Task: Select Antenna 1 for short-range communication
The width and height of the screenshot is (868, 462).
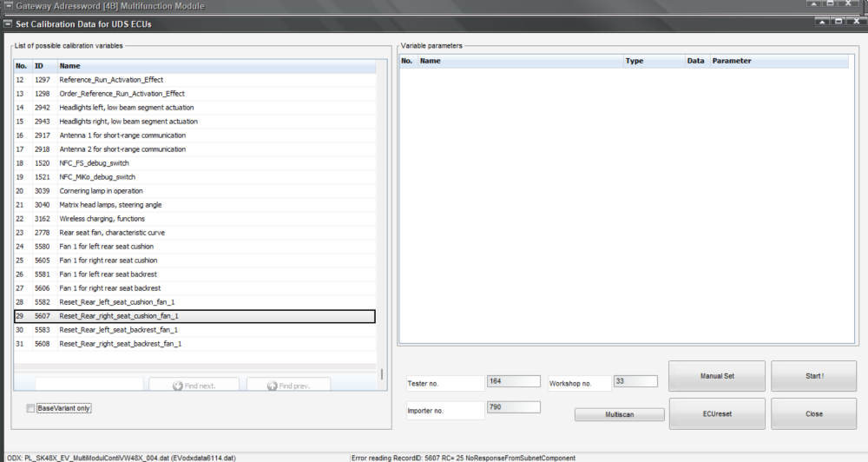Action: click(x=194, y=135)
